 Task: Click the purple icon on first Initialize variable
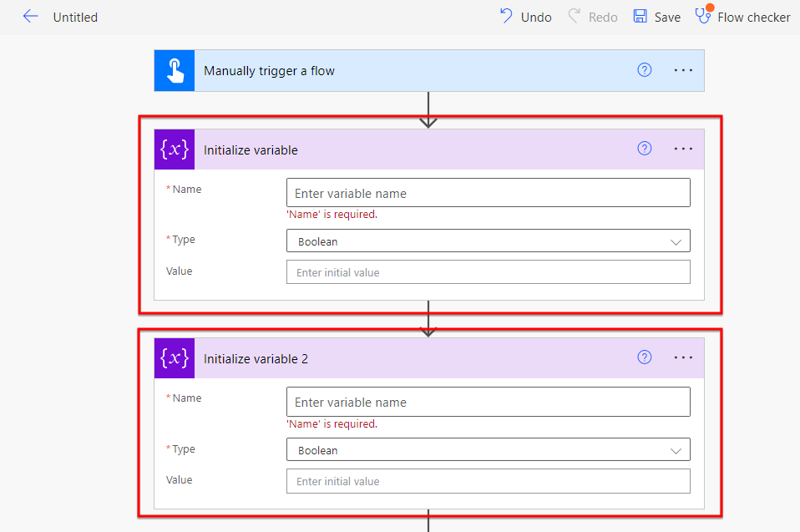coord(174,149)
